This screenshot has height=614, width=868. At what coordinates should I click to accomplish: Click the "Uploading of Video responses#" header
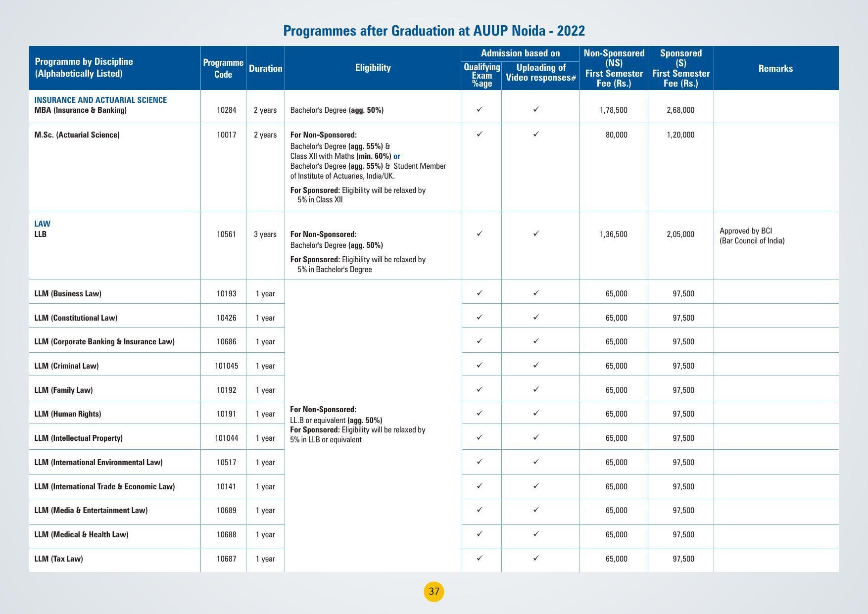(x=541, y=73)
